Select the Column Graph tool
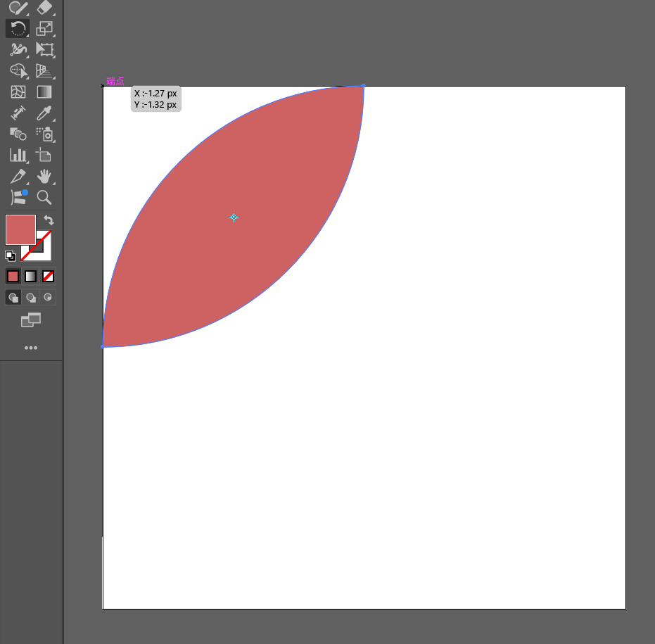Screen dimensions: 655x644 (x=18, y=155)
